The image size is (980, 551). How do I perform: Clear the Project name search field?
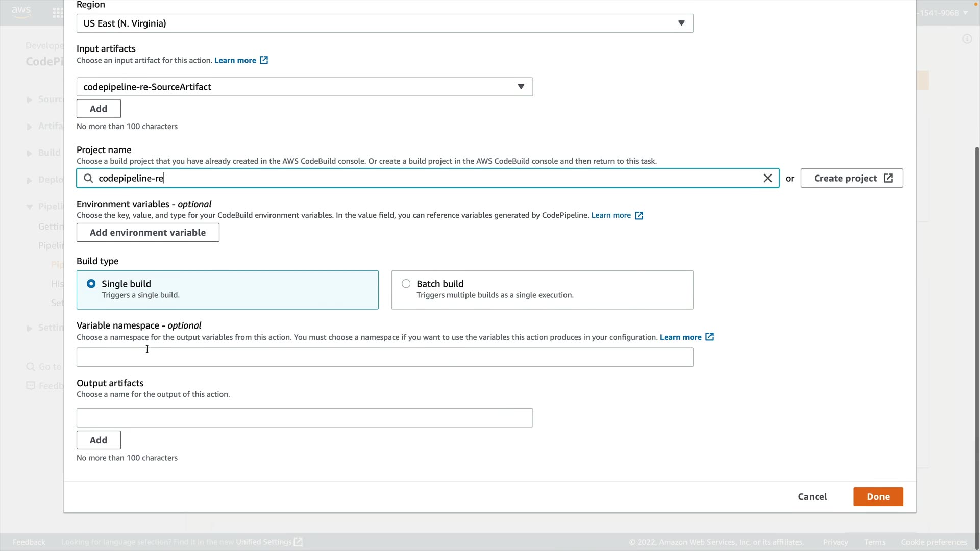coord(767,178)
